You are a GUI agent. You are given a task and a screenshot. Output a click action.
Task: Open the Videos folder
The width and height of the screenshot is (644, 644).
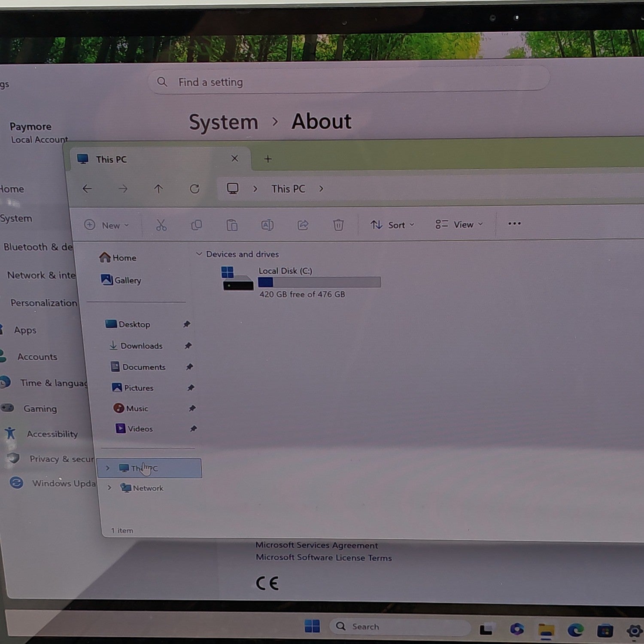click(x=134, y=428)
